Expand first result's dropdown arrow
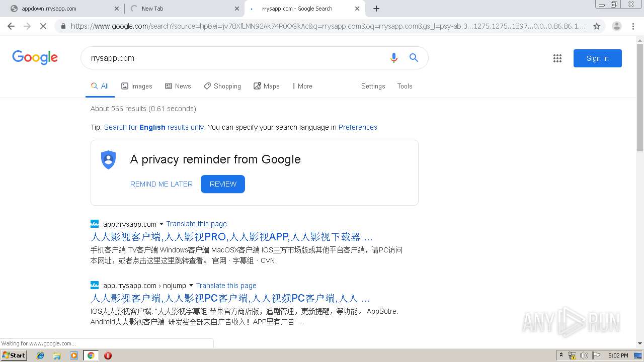Image resolution: width=644 pixels, height=362 pixels. (x=162, y=224)
